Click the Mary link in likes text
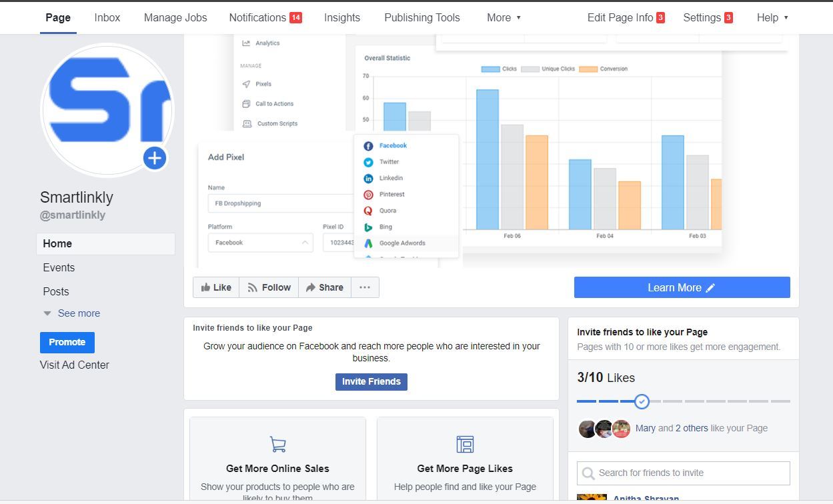The width and height of the screenshot is (833, 504). click(646, 429)
